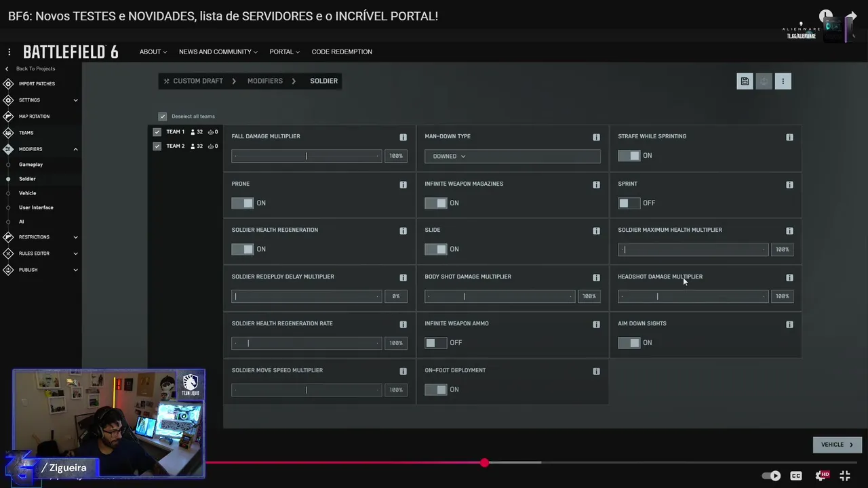The width and height of the screenshot is (868, 488).
Task: Adjust the Fall Damage Multiplier slider
Action: click(x=307, y=156)
